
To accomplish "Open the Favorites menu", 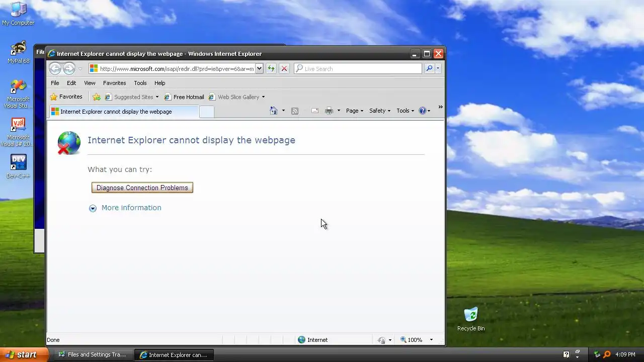I will (114, 83).
